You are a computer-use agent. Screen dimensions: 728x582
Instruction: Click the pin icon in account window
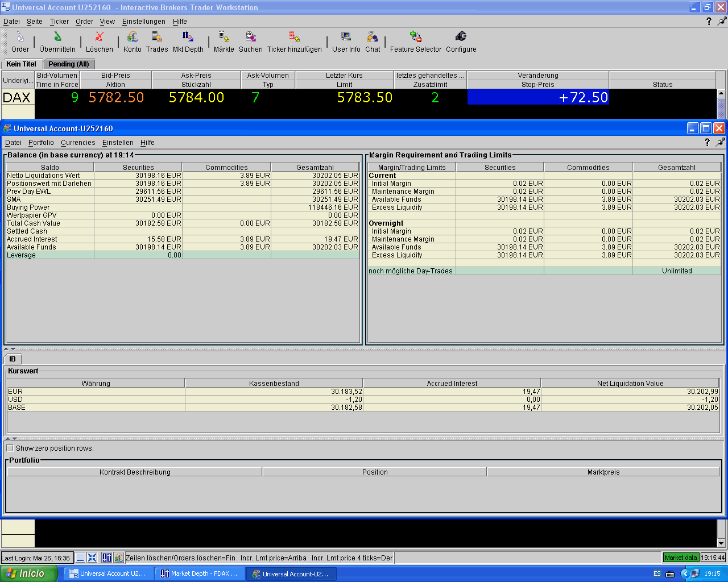click(x=720, y=142)
